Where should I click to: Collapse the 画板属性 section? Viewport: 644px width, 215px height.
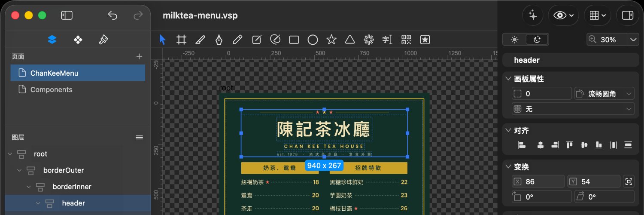tap(509, 79)
